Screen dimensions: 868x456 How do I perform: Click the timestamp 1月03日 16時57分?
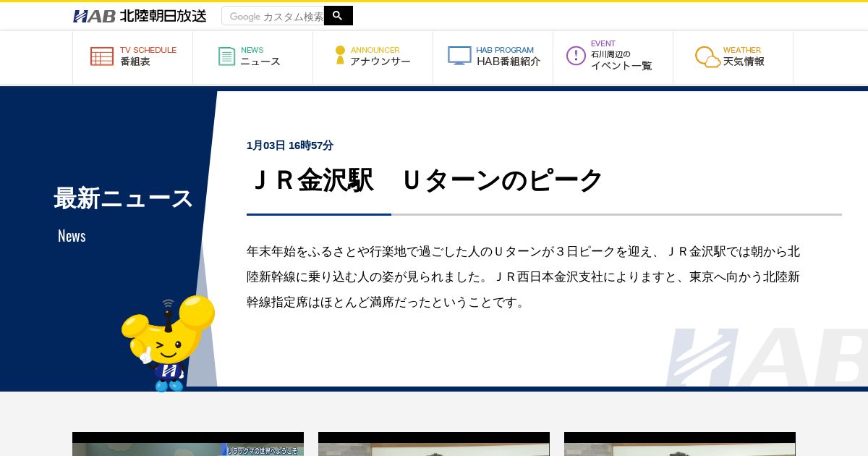coord(290,145)
